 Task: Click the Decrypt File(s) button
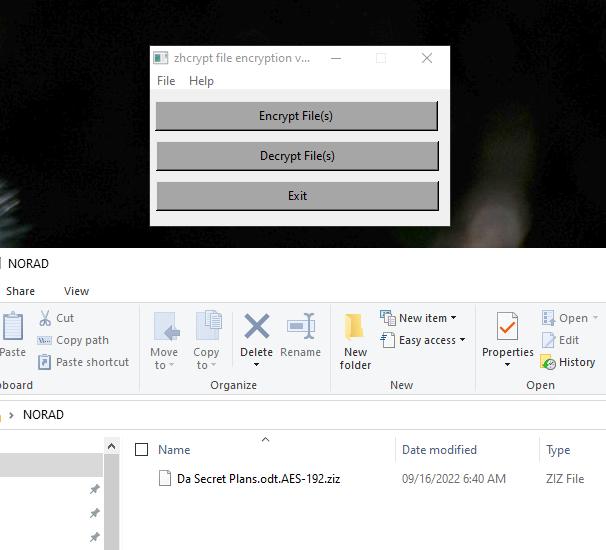coord(297,156)
